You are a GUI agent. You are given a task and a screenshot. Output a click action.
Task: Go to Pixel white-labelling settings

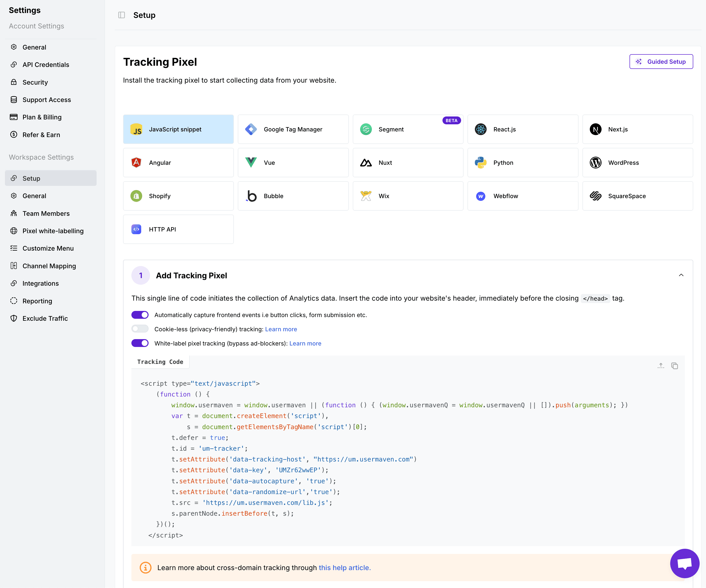(53, 231)
